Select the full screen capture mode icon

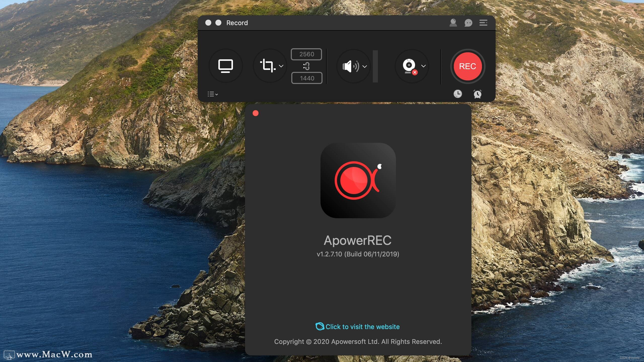(x=226, y=66)
